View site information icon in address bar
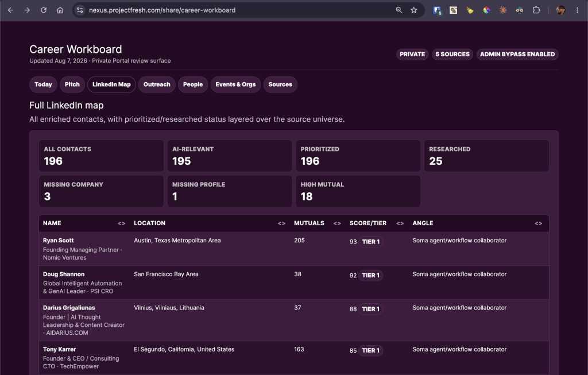 tap(80, 10)
